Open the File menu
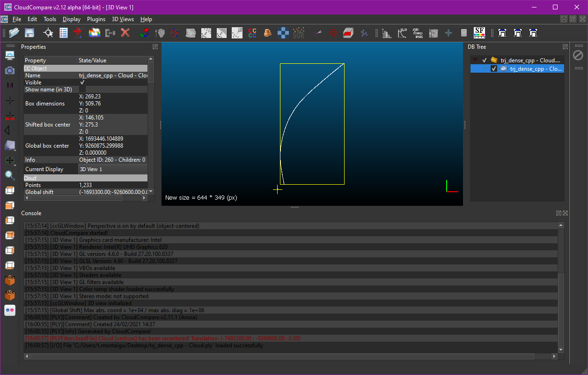Image resolution: width=588 pixels, height=375 pixels. [x=17, y=19]
